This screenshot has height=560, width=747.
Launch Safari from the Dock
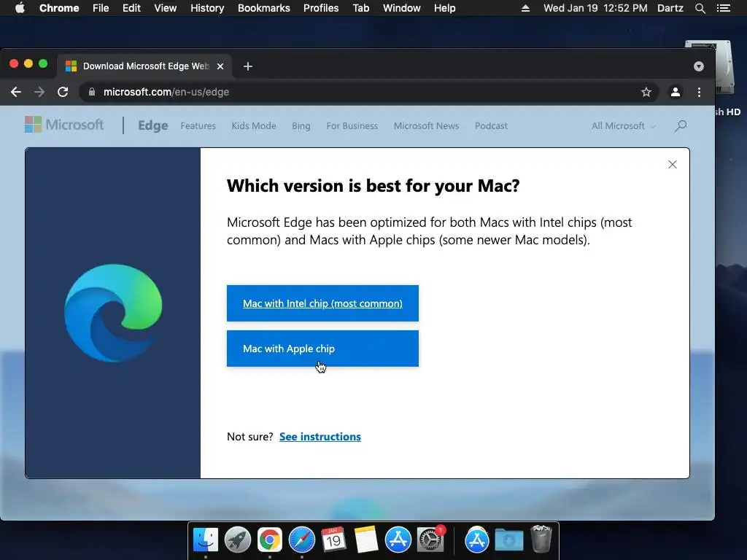[x=301, y=540]
